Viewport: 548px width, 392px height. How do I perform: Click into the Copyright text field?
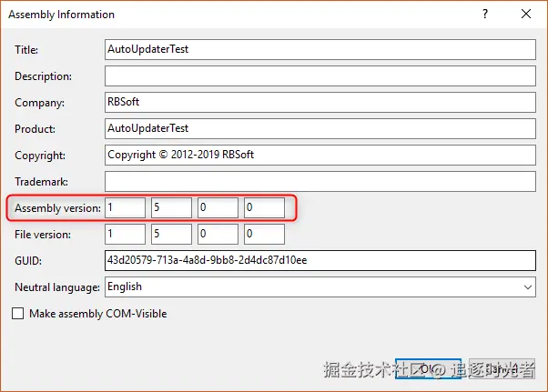click(320, 156)
